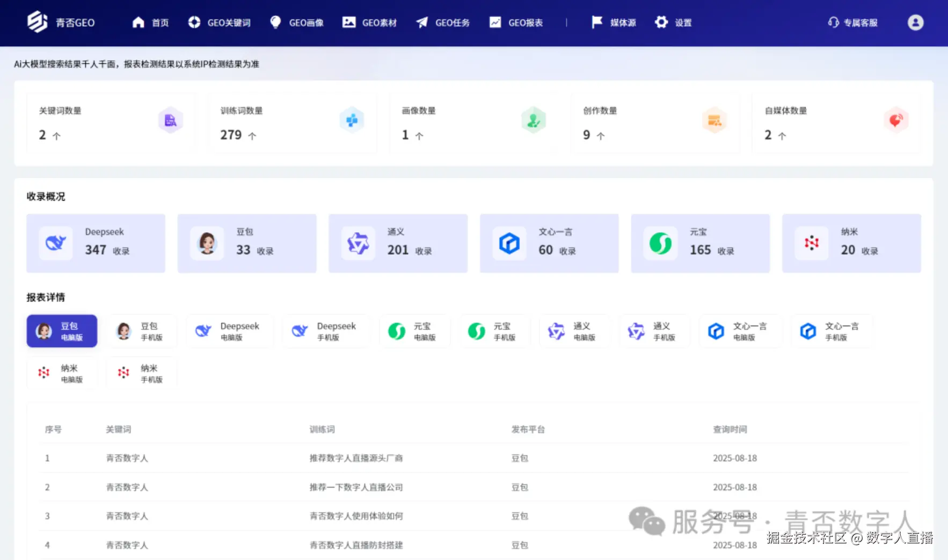The width and height of the screenshot is (948, 560).
Task: Click the 画像数量 card's green person icon
Action: click(534, 120)
